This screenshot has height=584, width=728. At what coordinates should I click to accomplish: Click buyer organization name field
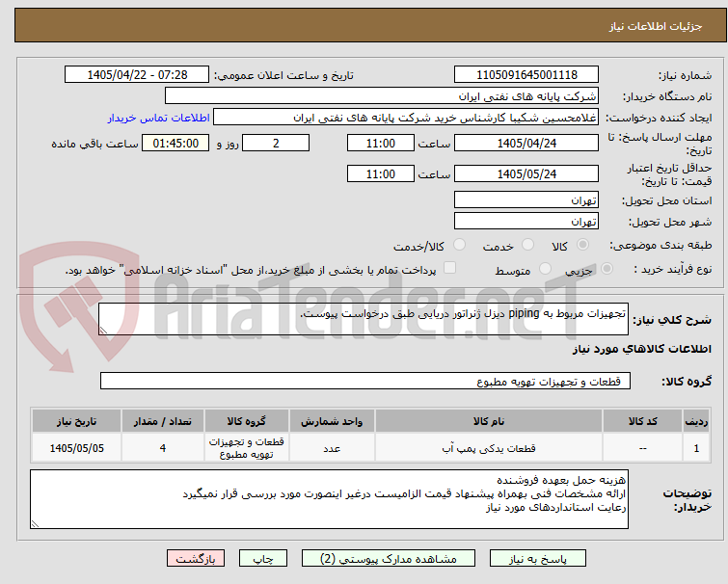382,96
